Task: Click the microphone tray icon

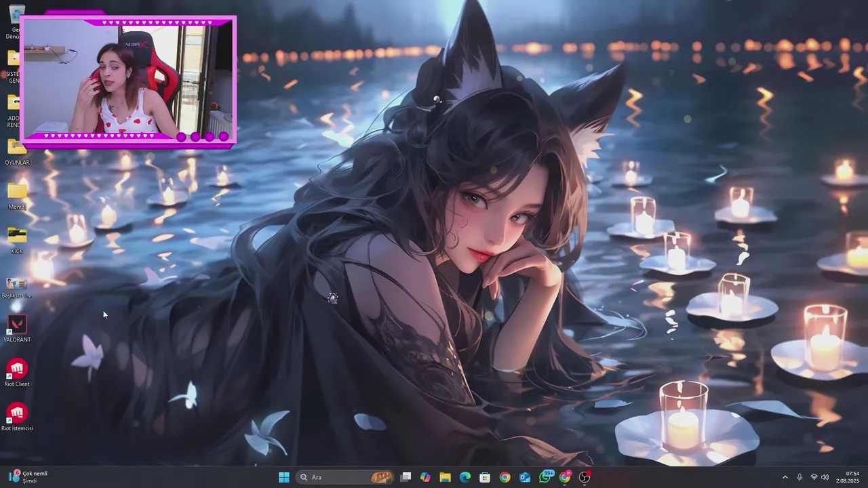Action: point(800,477)
